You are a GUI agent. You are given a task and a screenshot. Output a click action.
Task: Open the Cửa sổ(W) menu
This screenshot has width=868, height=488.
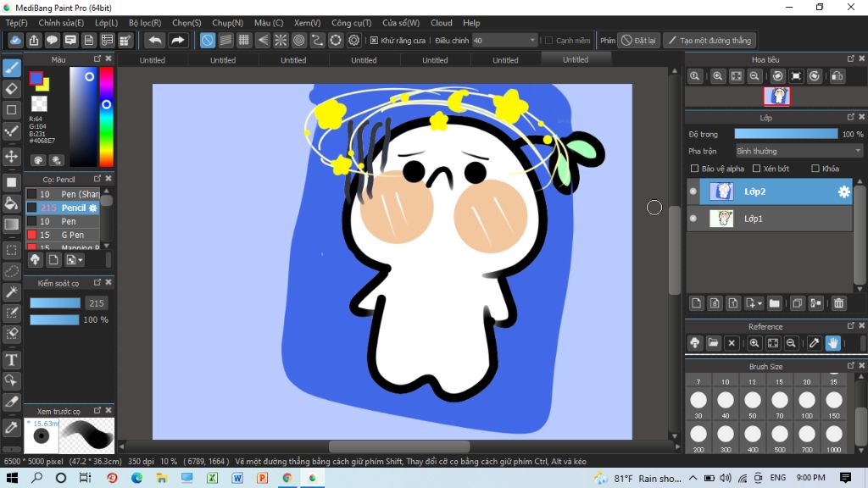(401, 23)
